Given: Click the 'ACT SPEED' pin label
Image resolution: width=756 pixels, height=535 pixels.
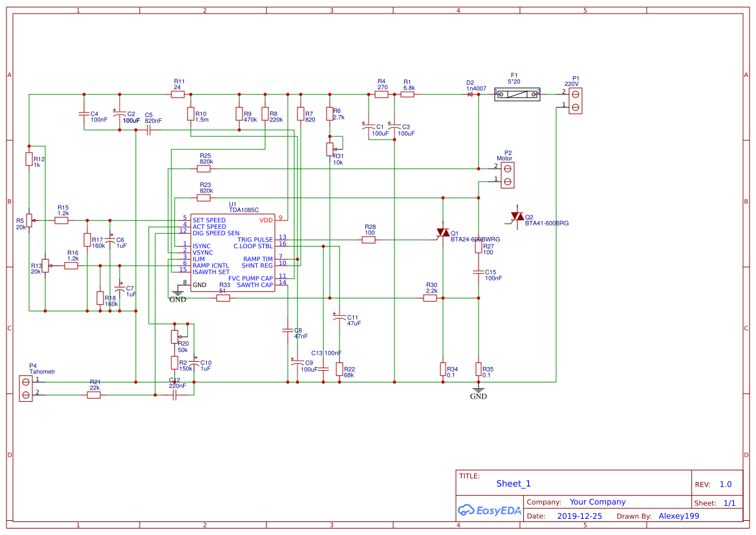Looking at the screenshot, I should point(210,226).
